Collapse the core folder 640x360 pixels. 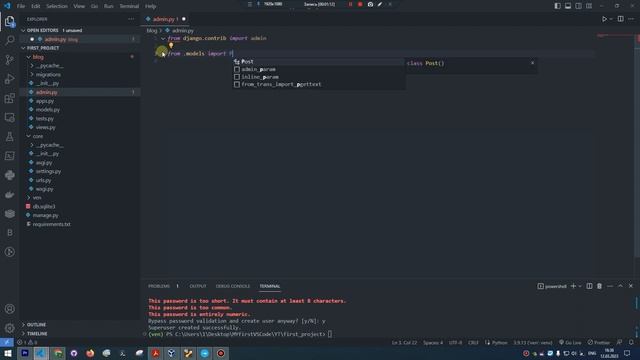point(29,136)
